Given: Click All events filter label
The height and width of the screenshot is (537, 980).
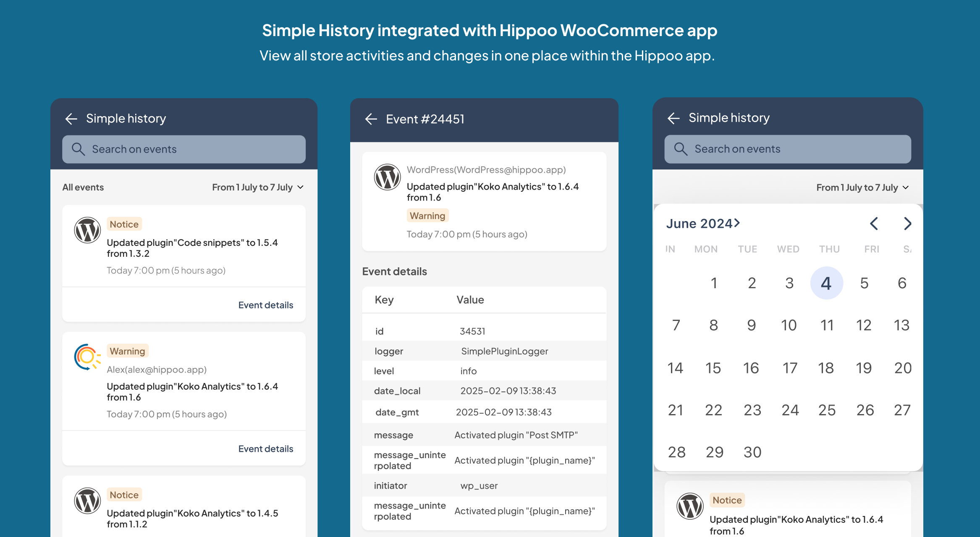Looking at the screenshot, I should (83, 187).
